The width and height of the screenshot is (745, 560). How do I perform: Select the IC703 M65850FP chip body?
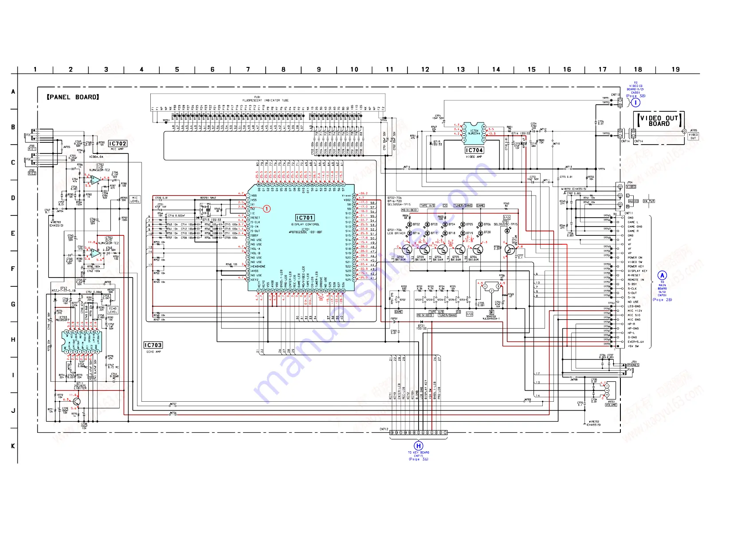(x=82, y=341)
